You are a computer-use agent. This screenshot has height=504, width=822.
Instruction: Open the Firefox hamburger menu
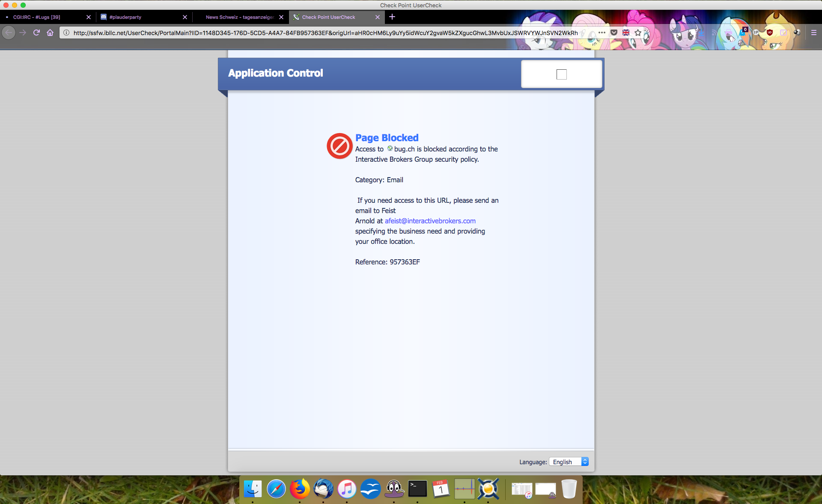[814, 33]
